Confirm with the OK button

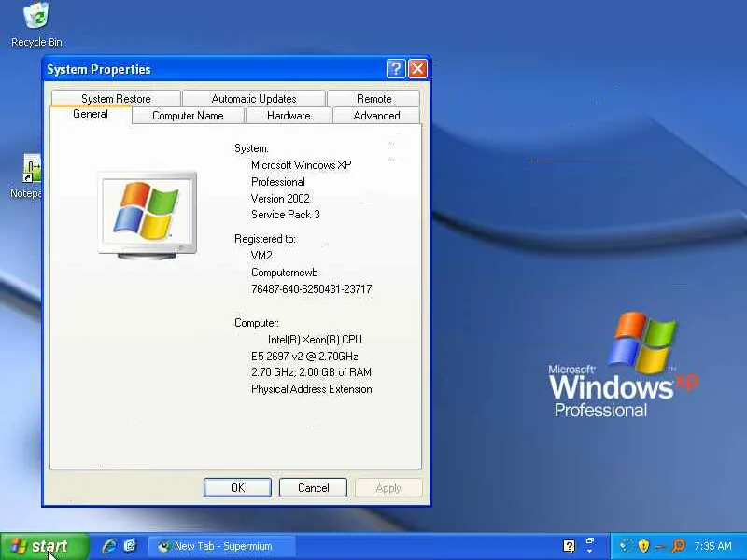pyautogui.click(x=237, y=487)
